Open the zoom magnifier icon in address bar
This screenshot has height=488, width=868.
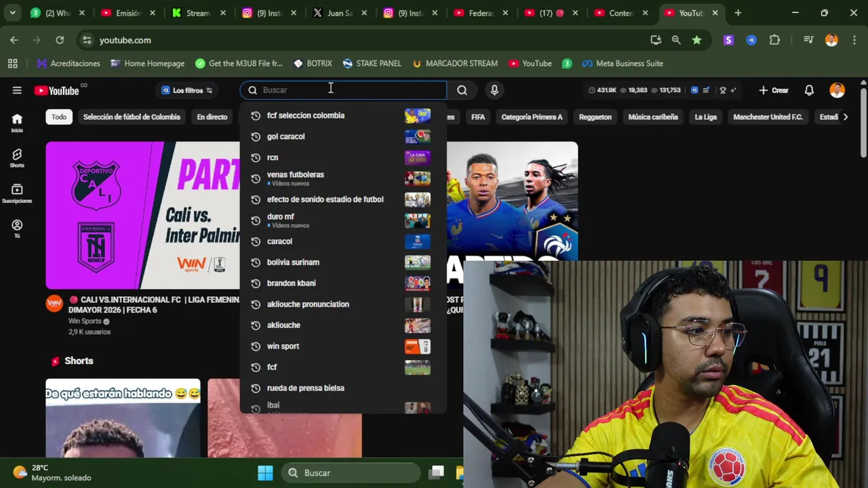click(x=676, y=40)
